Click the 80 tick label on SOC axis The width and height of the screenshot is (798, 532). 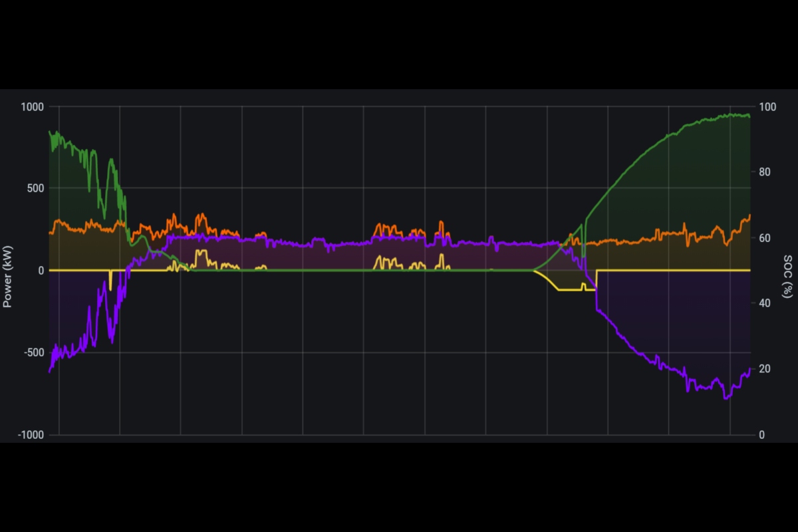click(764, 172)
